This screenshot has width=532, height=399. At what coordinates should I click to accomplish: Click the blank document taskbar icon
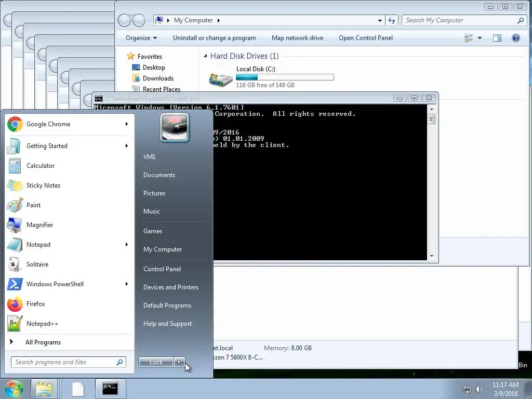point(78,389)
